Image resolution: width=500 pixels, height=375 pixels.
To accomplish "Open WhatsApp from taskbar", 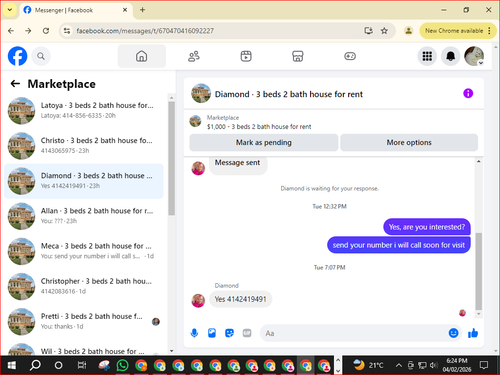I will pyautogui.click(x=123, y=365).
